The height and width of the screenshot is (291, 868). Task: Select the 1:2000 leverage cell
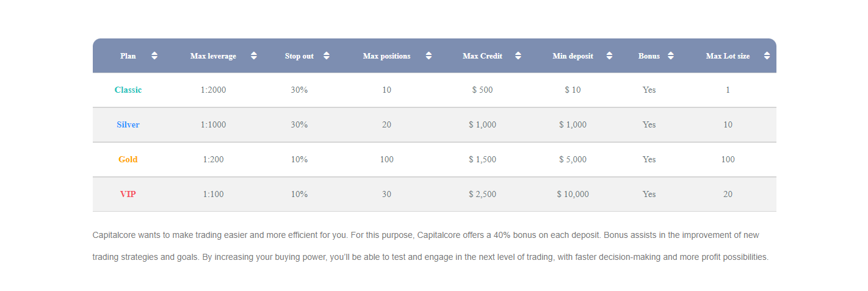point(213,90)
